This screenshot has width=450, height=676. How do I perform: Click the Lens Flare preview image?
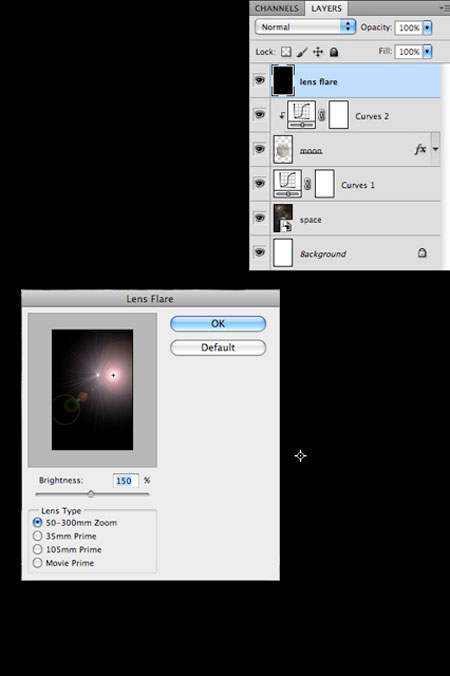pyautogui.click(x=92, y=390)
